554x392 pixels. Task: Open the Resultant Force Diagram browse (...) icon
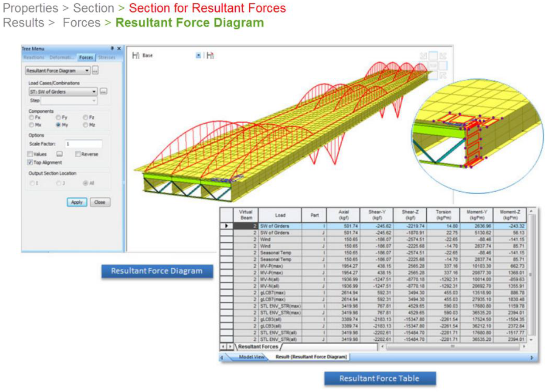click(96, 71)
